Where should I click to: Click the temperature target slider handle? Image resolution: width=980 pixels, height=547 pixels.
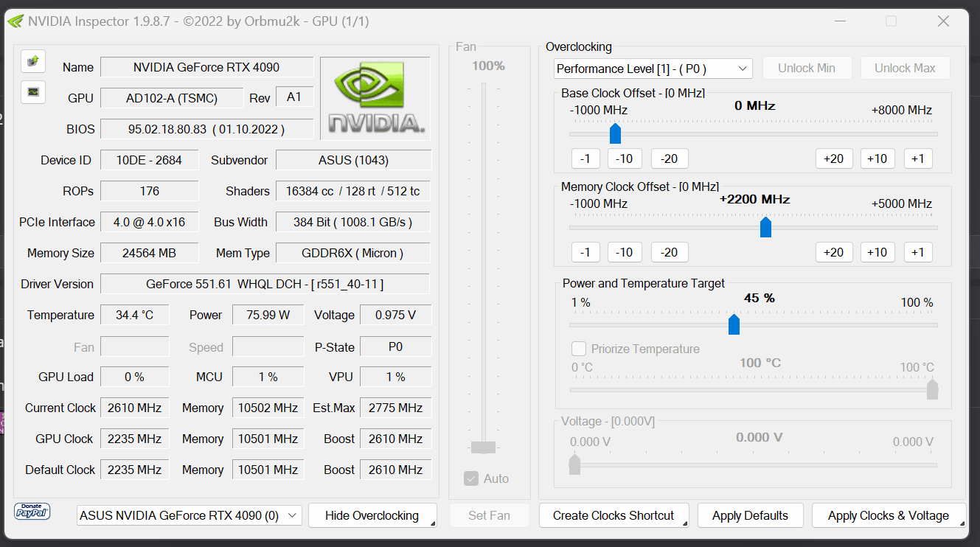[x=932, y=389]
